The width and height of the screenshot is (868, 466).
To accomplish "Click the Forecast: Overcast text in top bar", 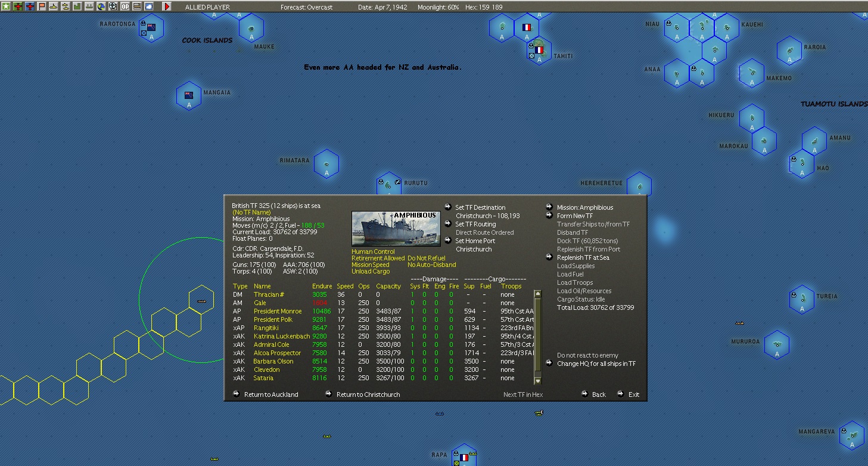I will pos(307,7).
